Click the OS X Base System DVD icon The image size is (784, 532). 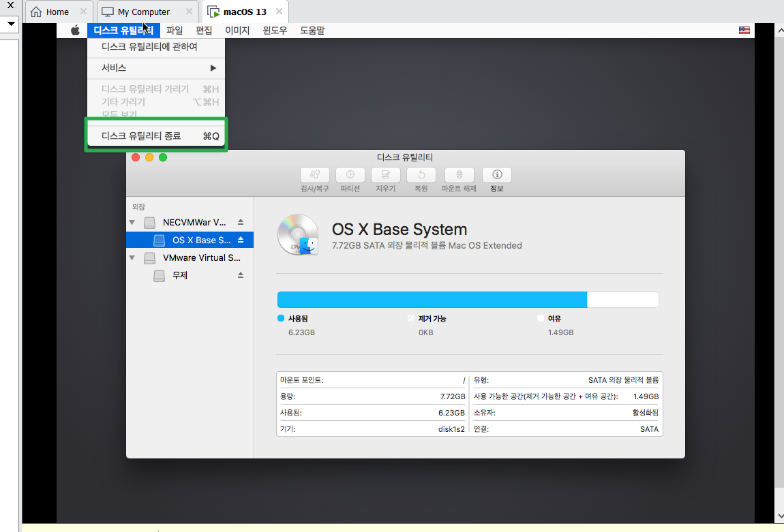(x=298, y=235)
